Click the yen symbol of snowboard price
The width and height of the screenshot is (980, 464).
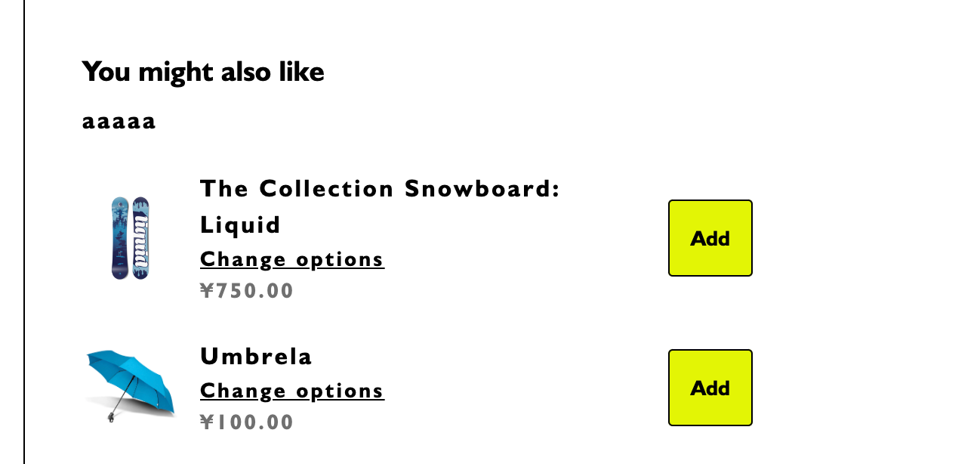[208, 291]
